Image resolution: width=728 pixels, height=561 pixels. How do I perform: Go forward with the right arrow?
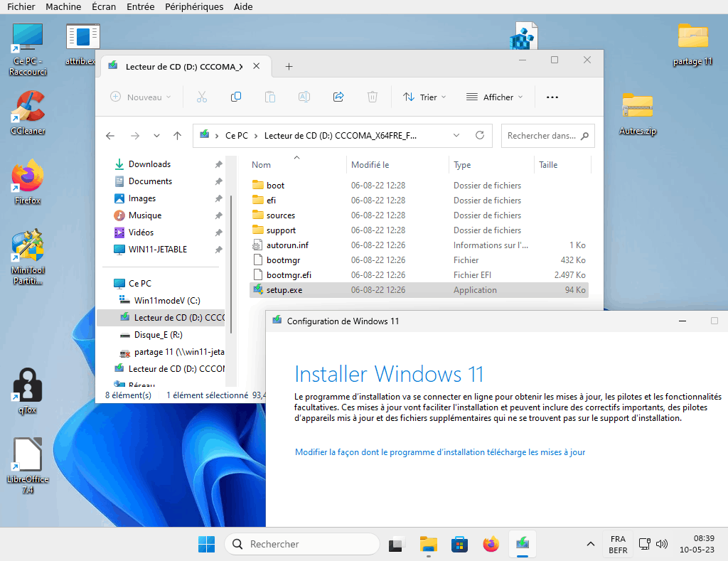point(135,136)
